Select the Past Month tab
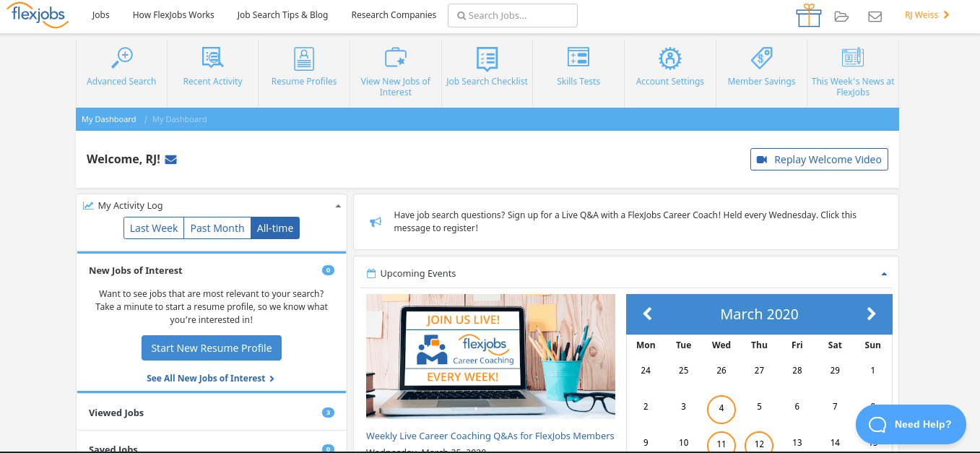 point(217,228)
